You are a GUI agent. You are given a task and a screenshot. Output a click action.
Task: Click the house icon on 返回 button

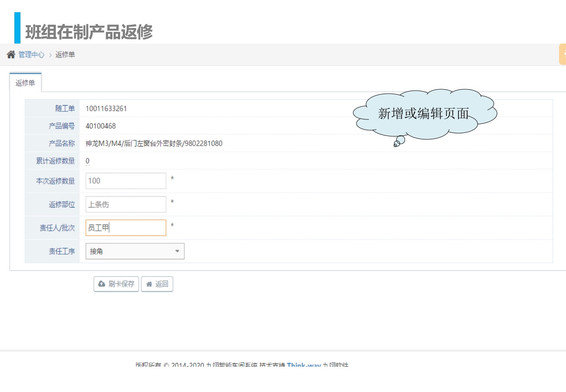149,284
